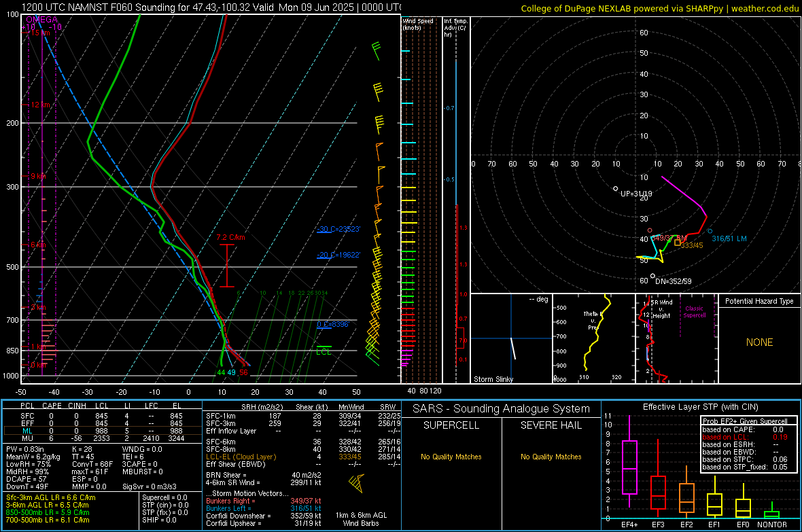Click the red 'Bunkers Right =' row
The image size is (802, 532).
coord(264,501)
